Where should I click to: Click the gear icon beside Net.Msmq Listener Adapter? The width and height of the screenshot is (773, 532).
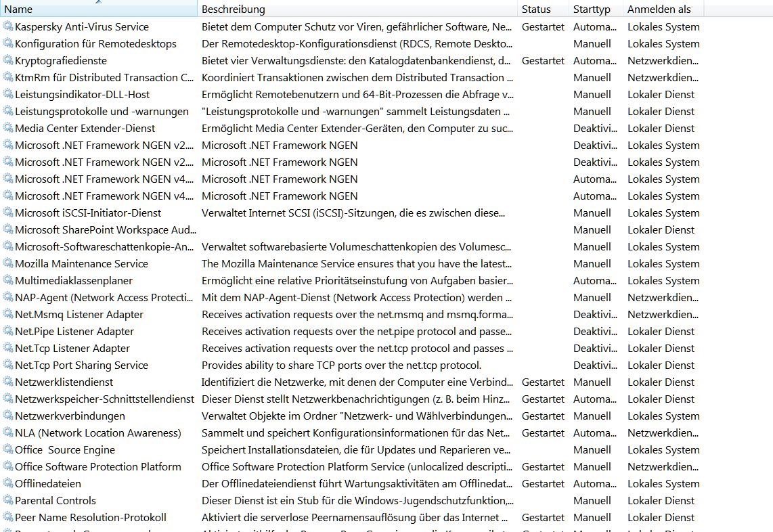[x=8, y=314]
